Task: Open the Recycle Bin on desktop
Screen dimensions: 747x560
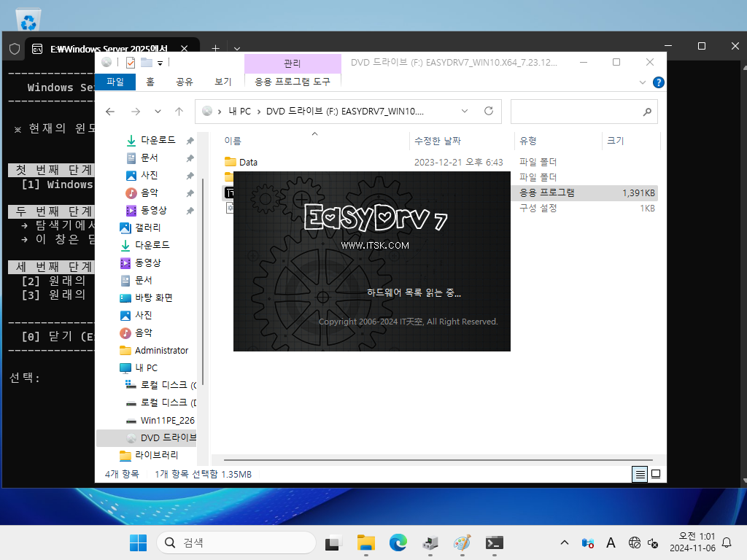Action: 28,20
